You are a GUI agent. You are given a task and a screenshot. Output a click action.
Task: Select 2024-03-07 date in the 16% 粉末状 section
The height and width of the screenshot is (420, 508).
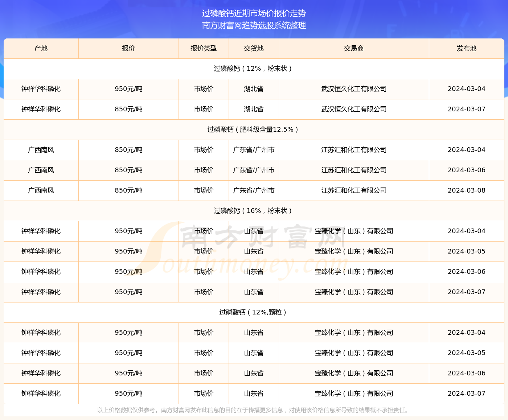(x=467, y=292)
